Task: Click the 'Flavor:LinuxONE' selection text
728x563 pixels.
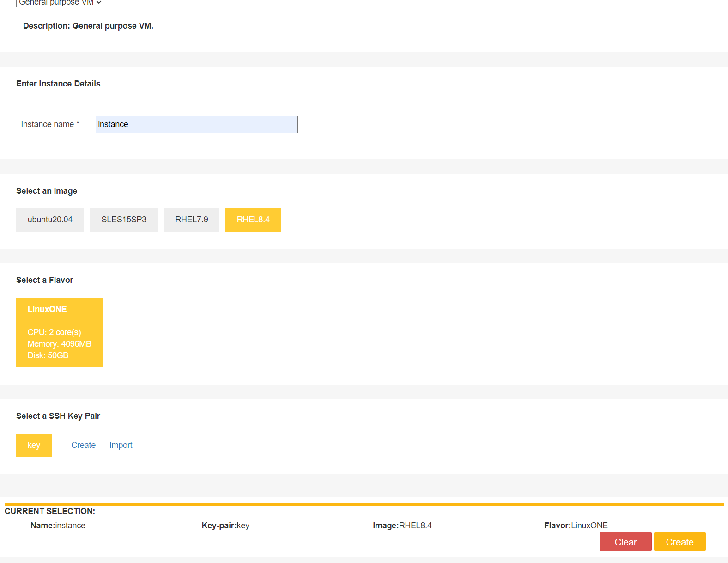Action: tap(576, 526)
